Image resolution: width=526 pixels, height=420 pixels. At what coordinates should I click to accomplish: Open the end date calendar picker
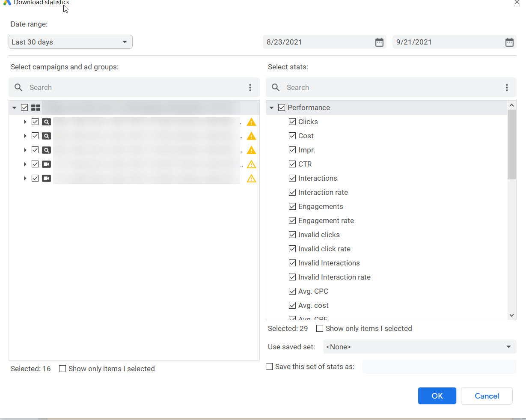509,42
